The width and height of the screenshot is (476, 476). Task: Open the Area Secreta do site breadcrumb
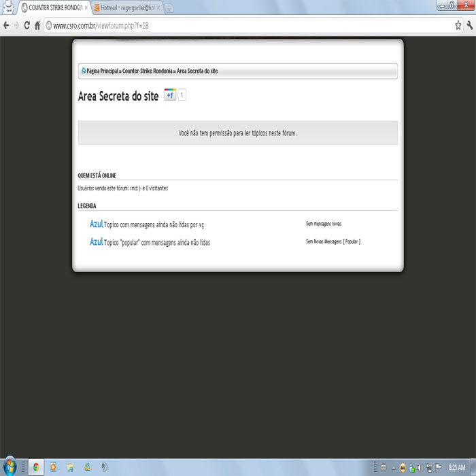click(x=197, y=71)
